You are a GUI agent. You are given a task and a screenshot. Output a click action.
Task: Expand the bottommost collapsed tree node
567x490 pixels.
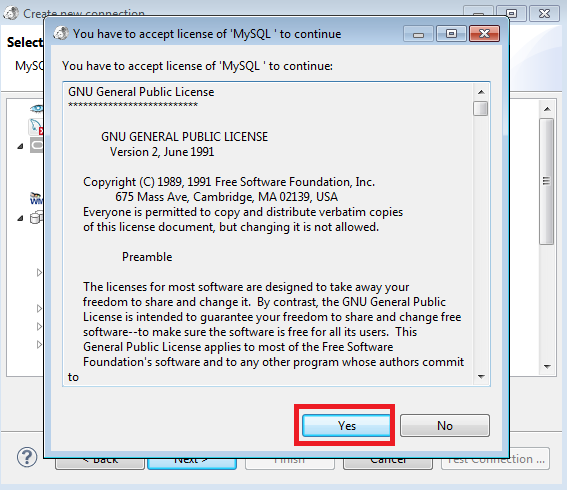tap(39, 344)
